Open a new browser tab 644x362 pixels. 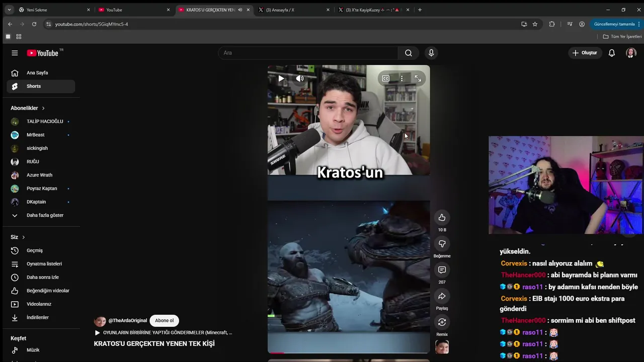(x=420, y=10)
